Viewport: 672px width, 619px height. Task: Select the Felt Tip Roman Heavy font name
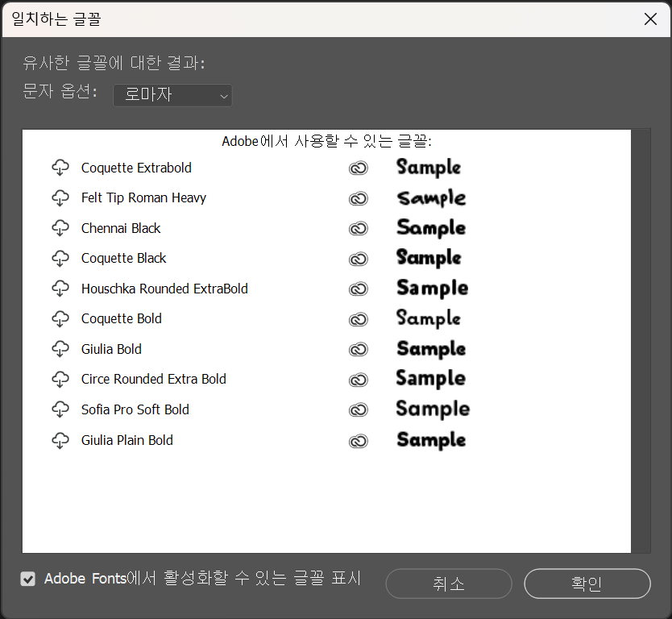point(143,198)
